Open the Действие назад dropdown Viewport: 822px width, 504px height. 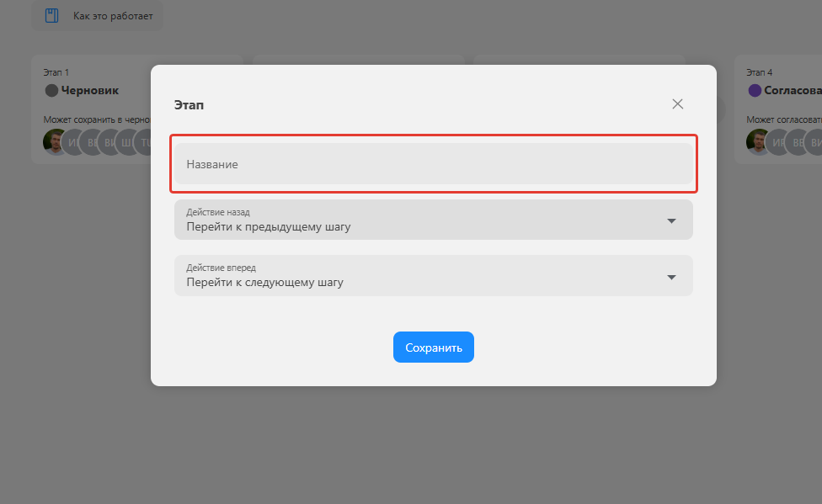(433, 220)
